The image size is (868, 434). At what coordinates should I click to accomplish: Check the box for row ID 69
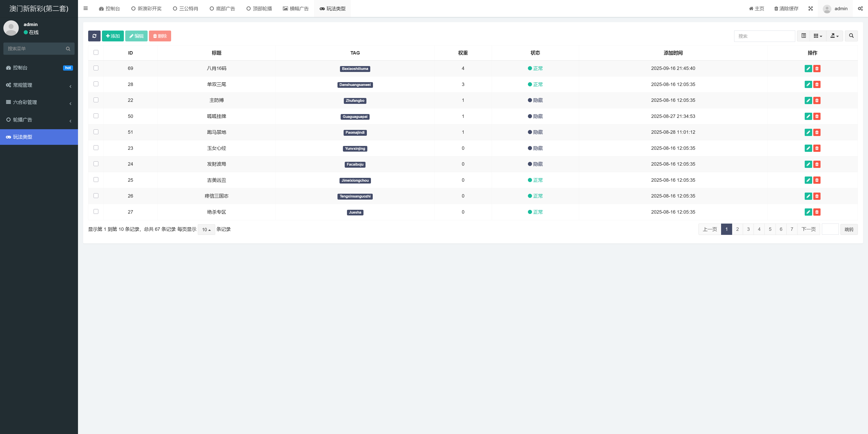[x=96, y=68]
